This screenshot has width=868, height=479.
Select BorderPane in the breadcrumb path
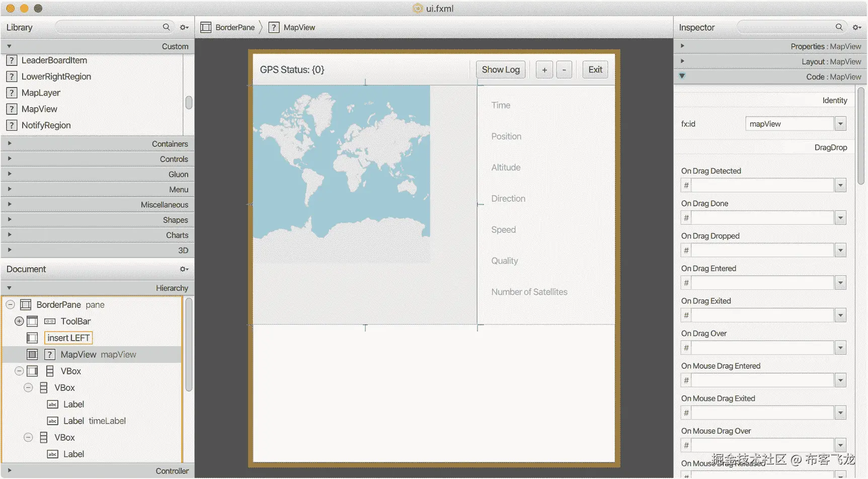pos(235,27)
